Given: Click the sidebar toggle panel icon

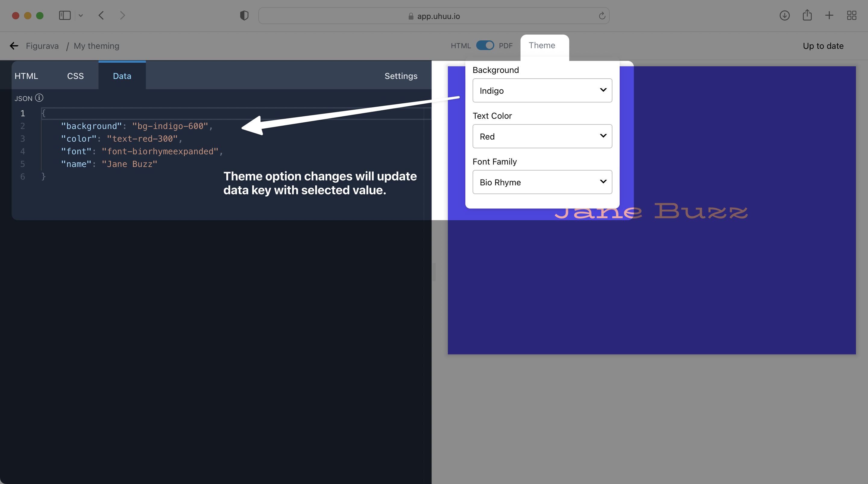Looking at the screenshot, I should coord(64,15).
